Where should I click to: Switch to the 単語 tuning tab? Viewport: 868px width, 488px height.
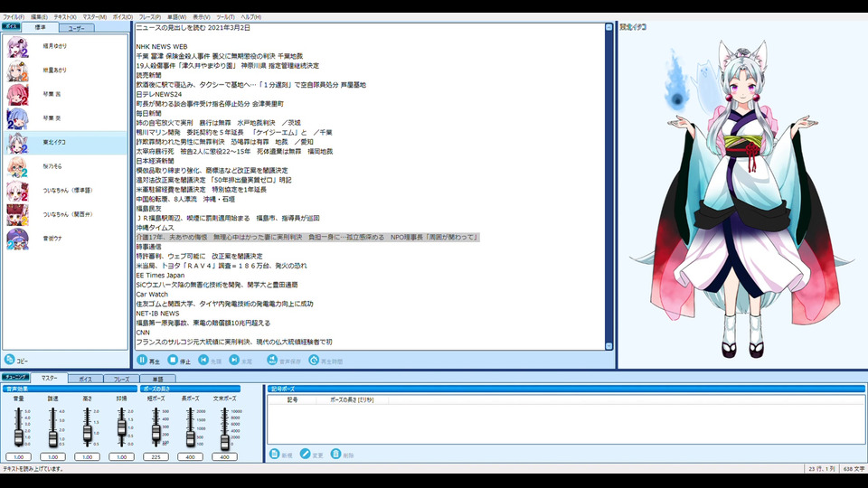click(157, 379)
